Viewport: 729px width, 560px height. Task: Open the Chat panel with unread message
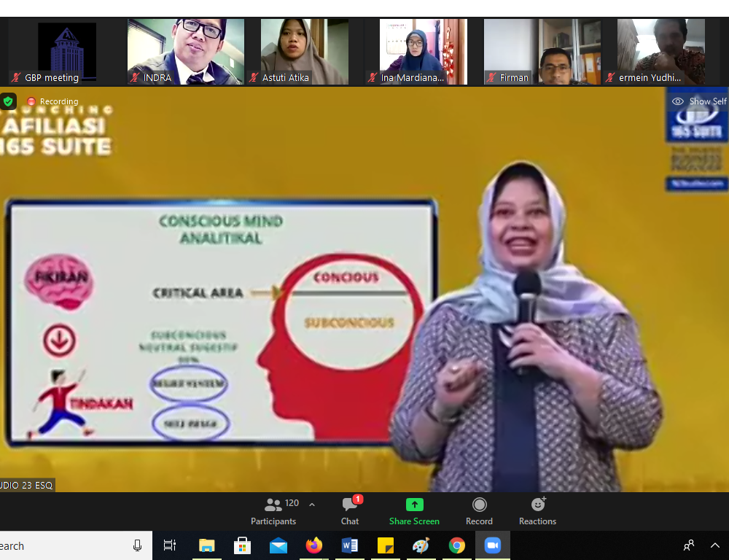[x=350, y=511]
